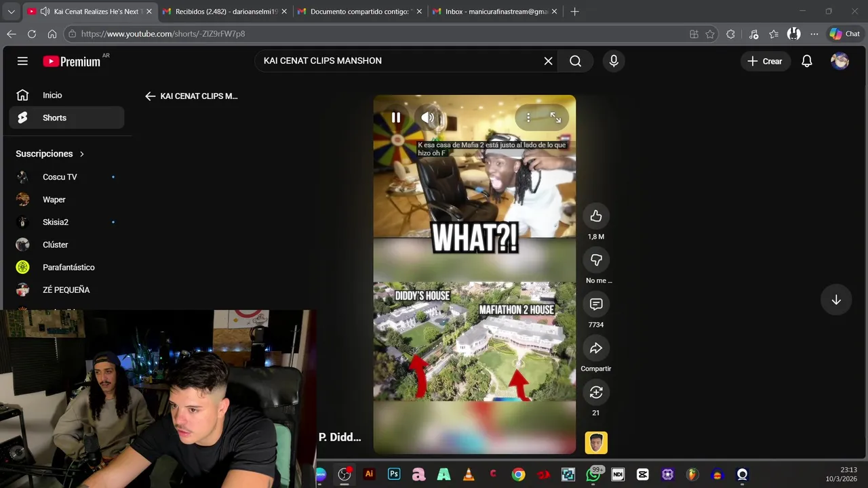Share the Short via Compartir

[596, 348]
